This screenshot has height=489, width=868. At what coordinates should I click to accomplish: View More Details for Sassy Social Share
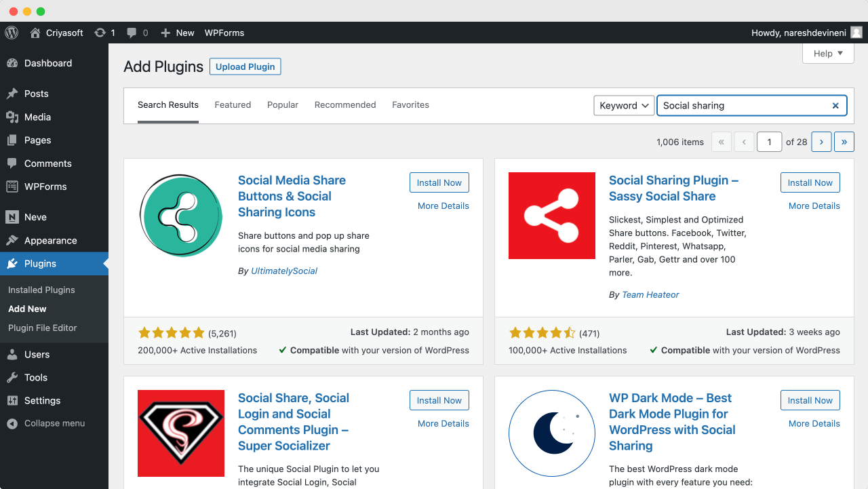(814, 206)
